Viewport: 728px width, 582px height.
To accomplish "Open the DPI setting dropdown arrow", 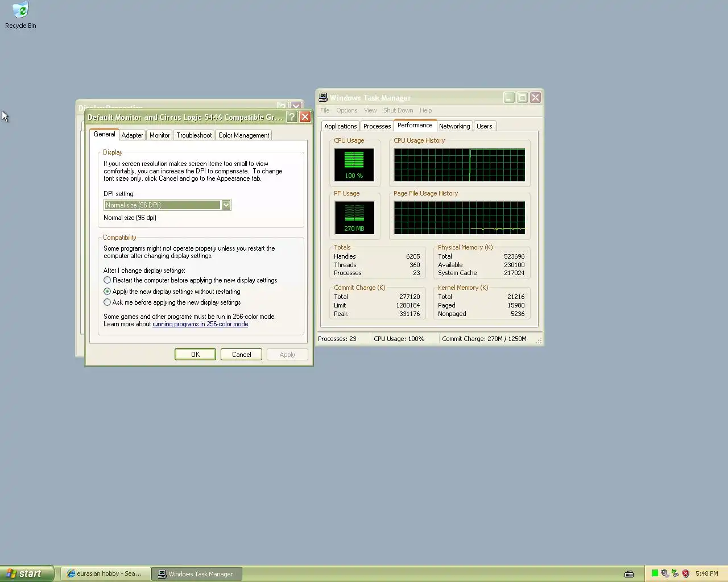I will click(226, 205).
